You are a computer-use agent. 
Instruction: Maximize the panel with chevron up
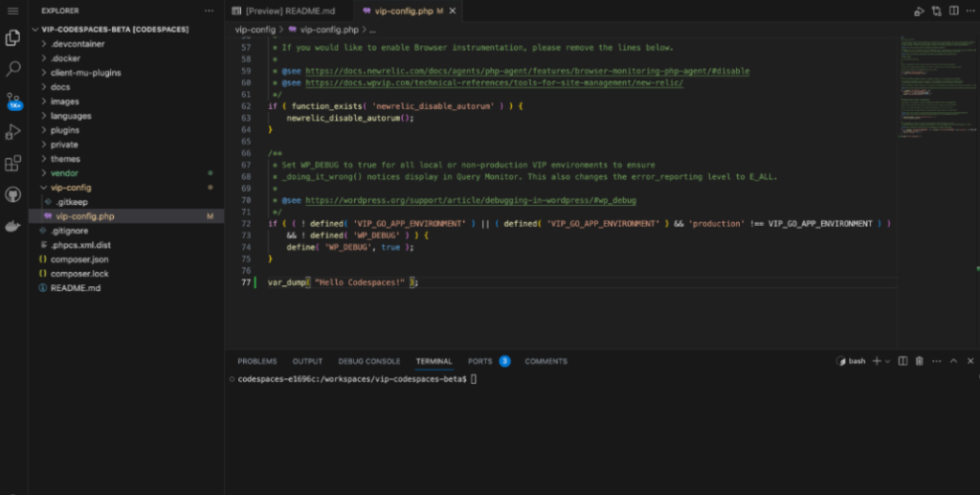coord(954,361)
